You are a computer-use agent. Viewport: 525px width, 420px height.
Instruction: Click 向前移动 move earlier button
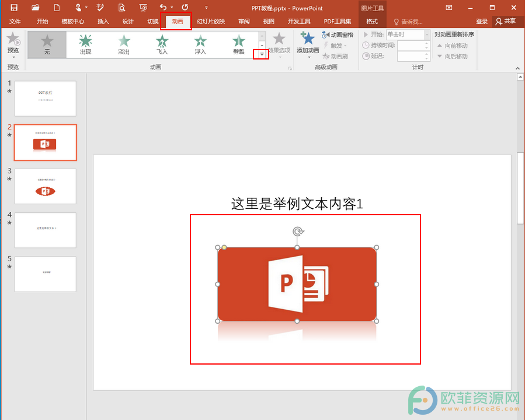(x=453, y=45)
